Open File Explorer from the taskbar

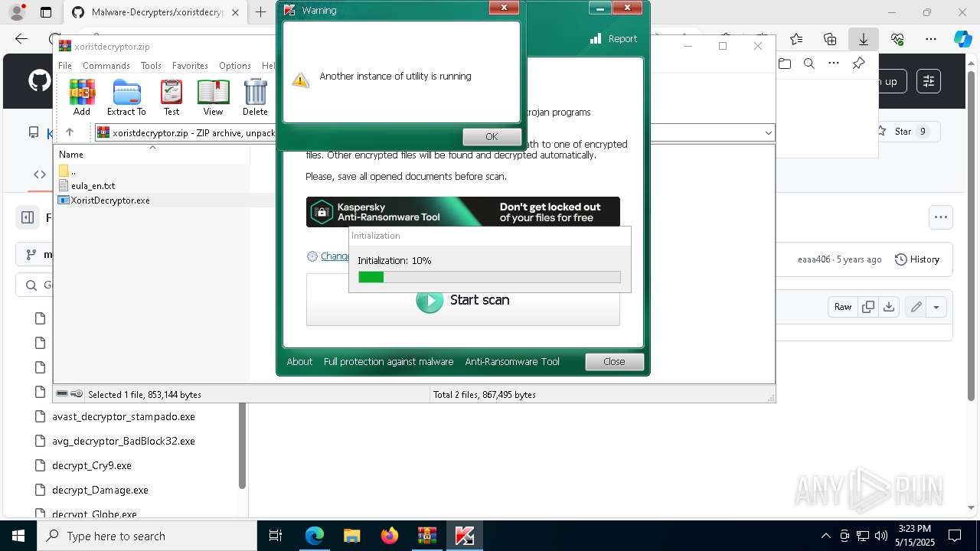(351, 536)
